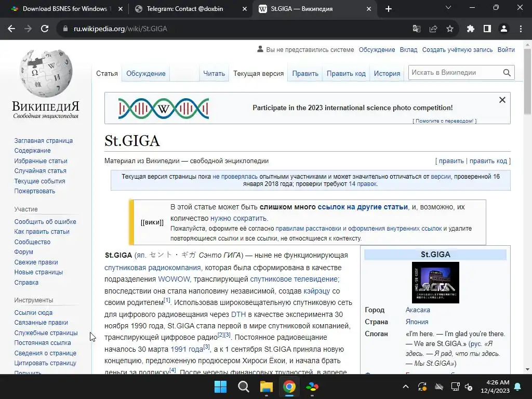The image size is (532, 399).
Task: Open Windows taskbar search
Action: tap(244, 387)
